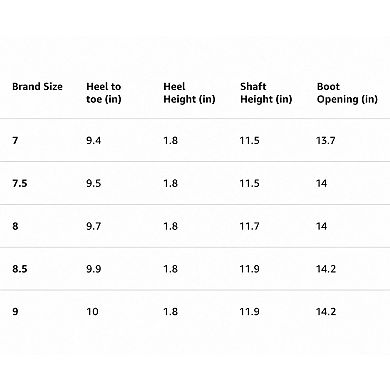Select brand size 9 row label

[15, 312]
